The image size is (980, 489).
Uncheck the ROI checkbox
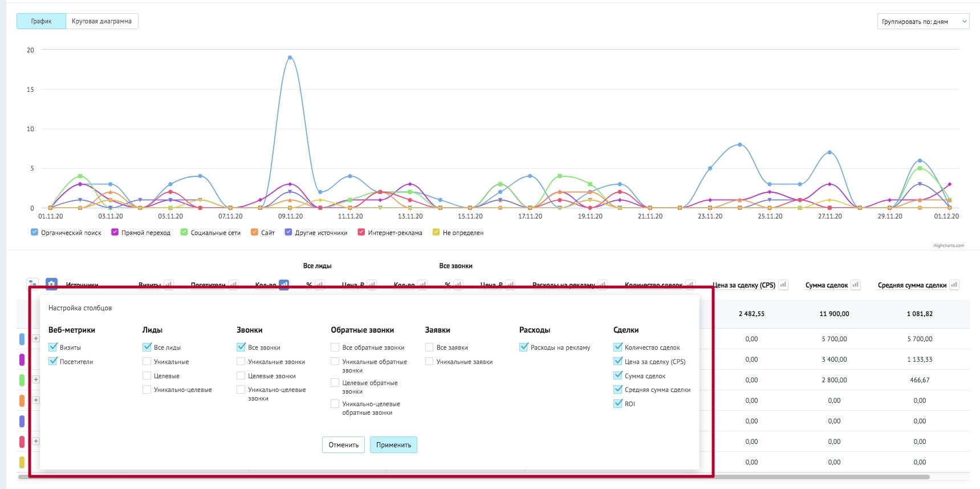tap(617, 403)
